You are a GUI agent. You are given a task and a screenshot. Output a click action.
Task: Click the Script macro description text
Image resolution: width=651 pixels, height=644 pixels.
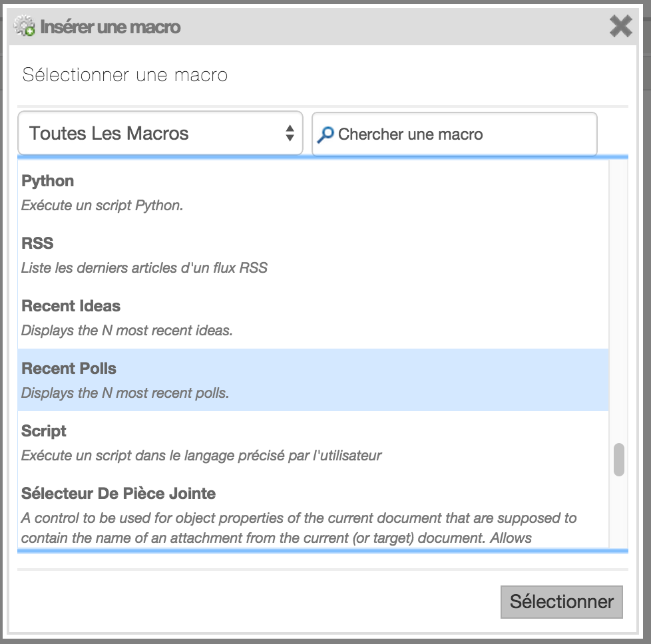[202, 456]
